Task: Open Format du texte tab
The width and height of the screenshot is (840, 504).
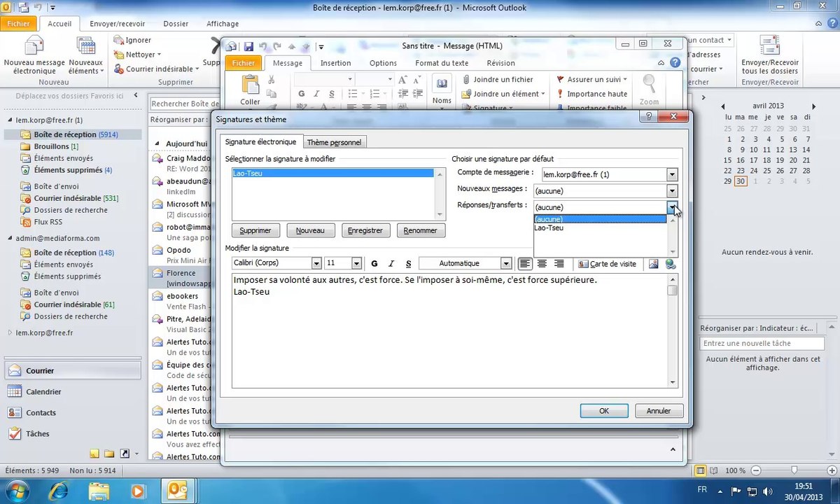Action: pos(442,63)
